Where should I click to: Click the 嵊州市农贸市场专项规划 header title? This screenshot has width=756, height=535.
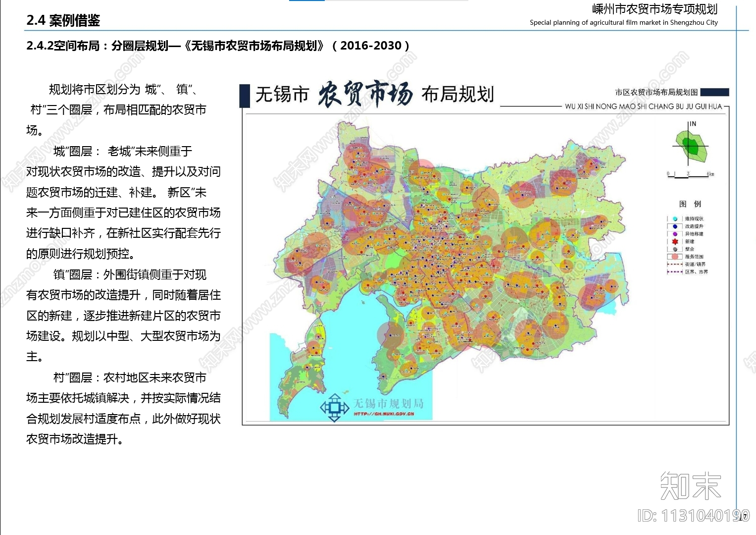[x=655, y=9]
